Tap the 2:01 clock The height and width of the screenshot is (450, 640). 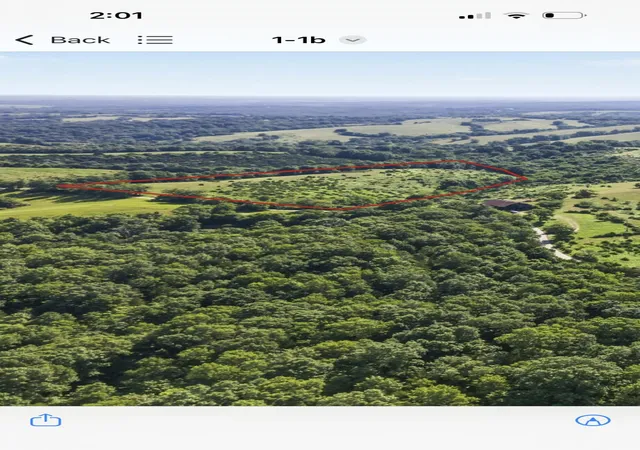coord(116,16)
